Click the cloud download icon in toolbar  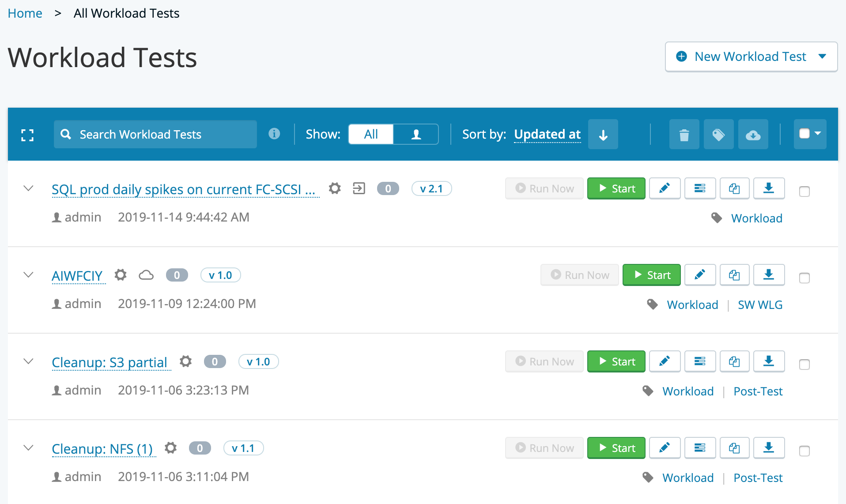[753, 134]
